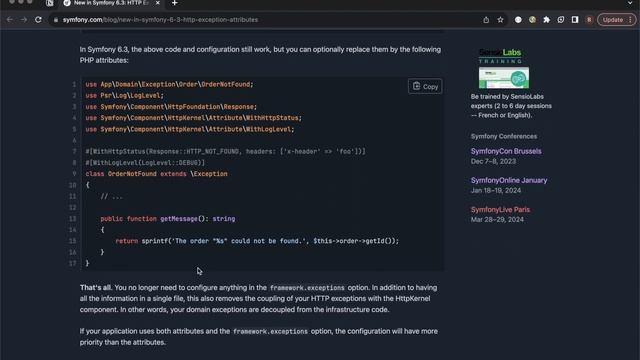The height and width of the screenshot is (360, 640).
Task: Bookmark this page with star icon
Action: click(x=500, y=20)
